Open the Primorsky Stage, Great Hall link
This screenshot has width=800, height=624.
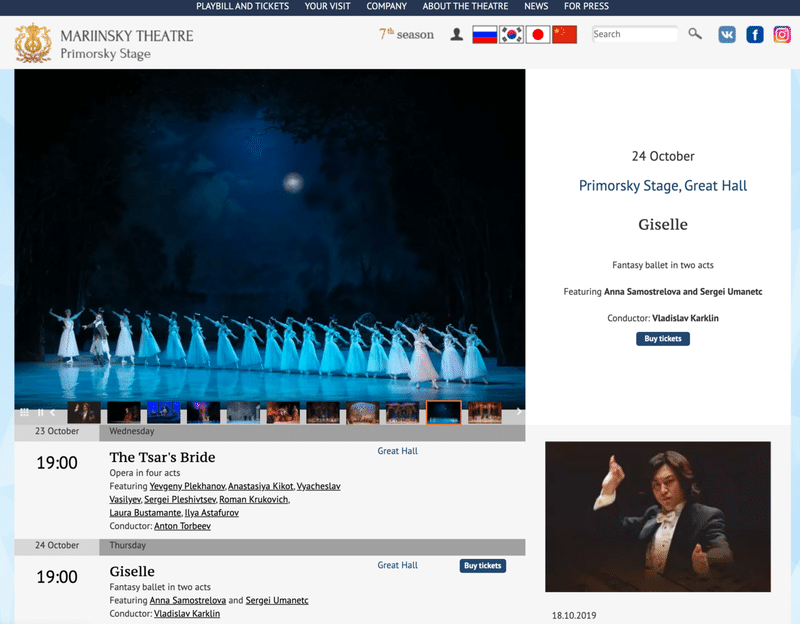pos(663,186)
